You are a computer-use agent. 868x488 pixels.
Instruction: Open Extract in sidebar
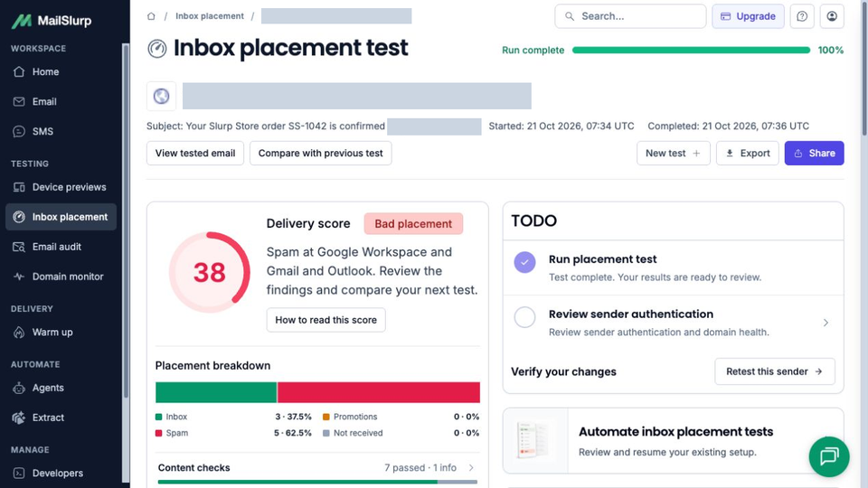click(61, 418)
